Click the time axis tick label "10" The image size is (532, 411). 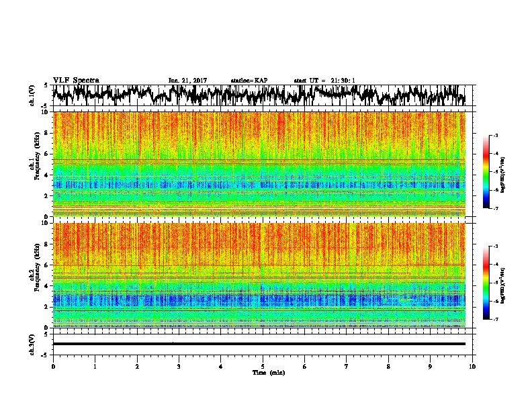point(472,367)
